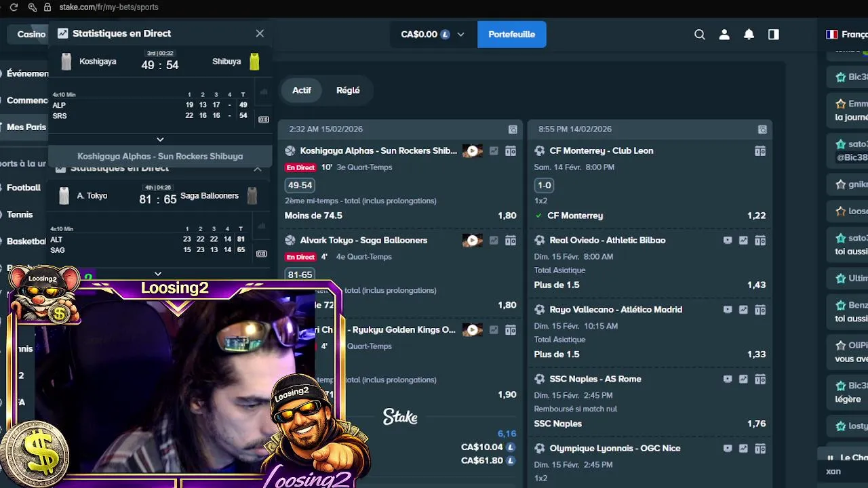
Task: Close the top Statistiques en Direct panel
Action: point(260,33)
